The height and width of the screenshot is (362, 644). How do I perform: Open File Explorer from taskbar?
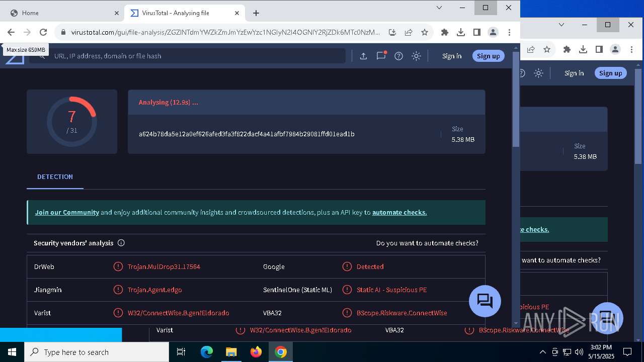pos(231,352)
